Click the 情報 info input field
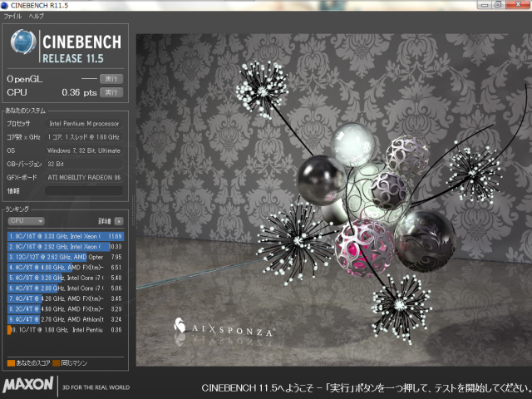 tap(84, 190)
